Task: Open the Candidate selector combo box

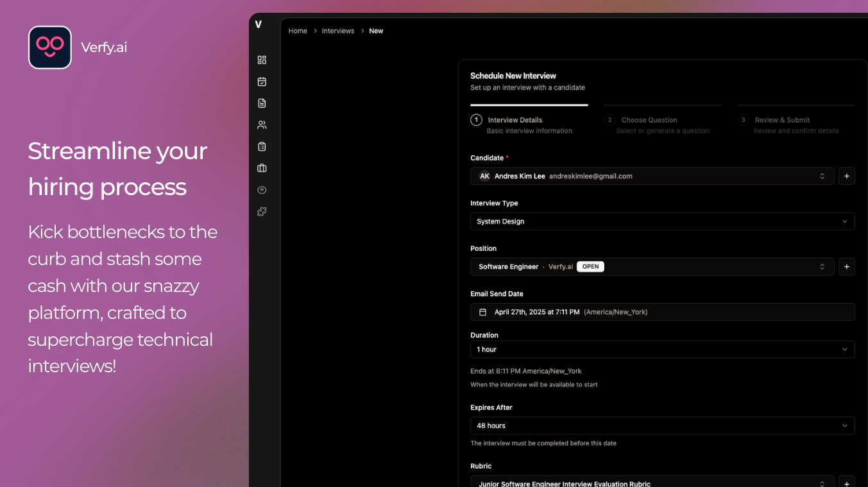Action: pyautogui.click(x=652, y=176)
